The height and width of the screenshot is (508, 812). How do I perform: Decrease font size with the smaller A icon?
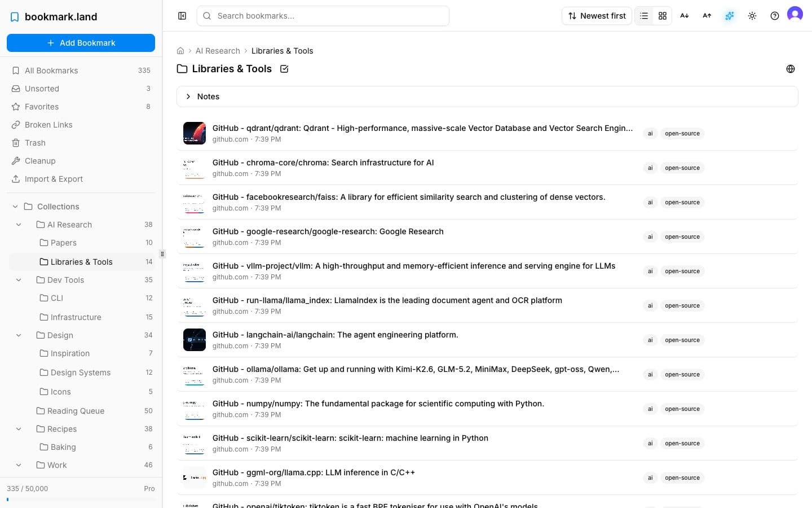click(x=685, y=16)
